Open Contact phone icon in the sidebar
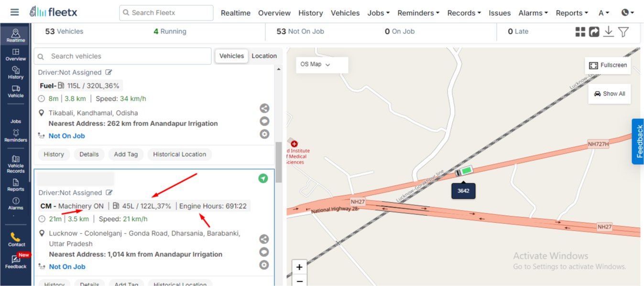 point(16,240)
